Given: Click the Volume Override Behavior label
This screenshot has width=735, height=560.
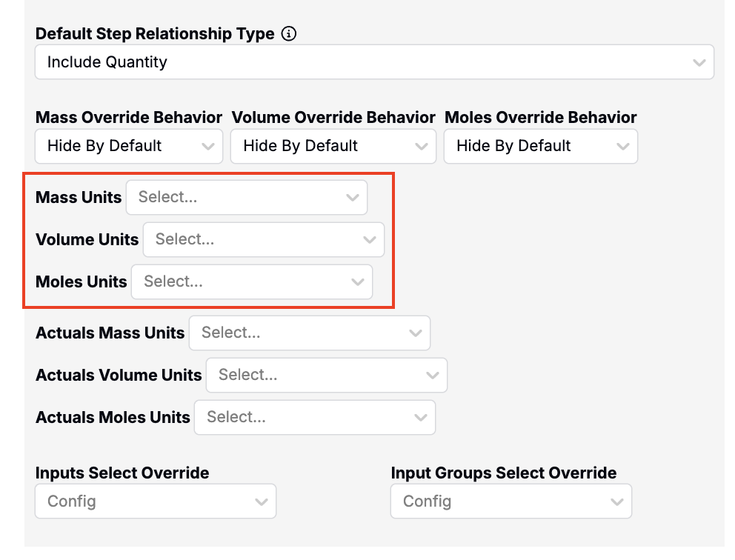Looking at the screenshot, I should coord(333,118).
